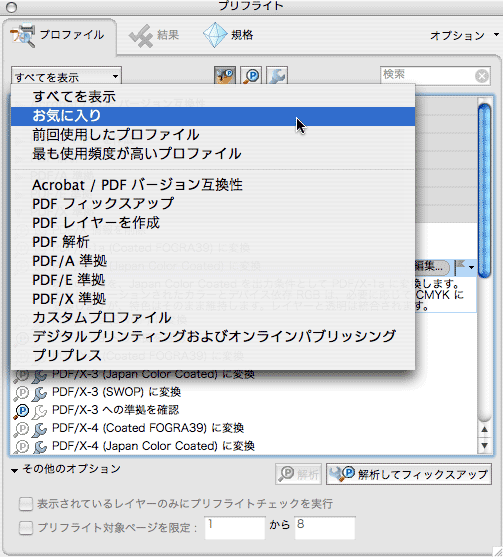Screen dimensions: 503x557
Task: Click magnifier icon of PDF/X-3 への準拠を確認 row
Action: coord(21,411)
